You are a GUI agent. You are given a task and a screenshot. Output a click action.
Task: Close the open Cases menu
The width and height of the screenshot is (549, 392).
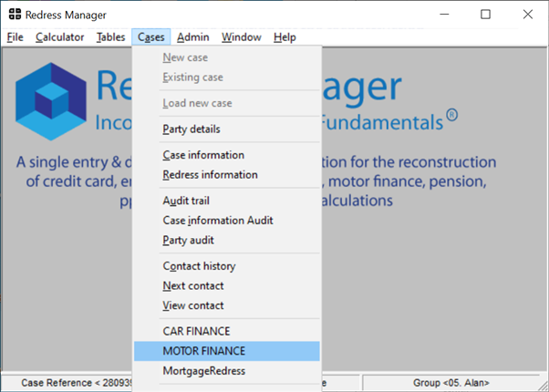[150, 37]
